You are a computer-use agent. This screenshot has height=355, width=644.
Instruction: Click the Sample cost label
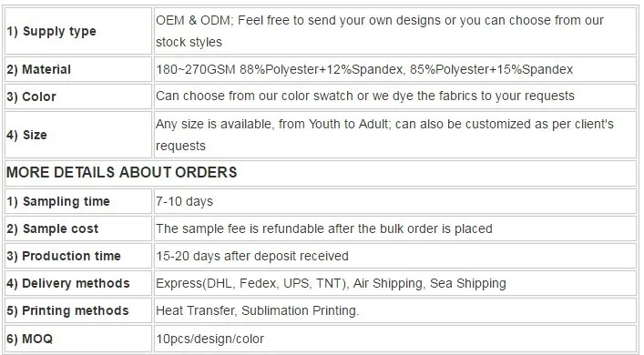(53, 229)
